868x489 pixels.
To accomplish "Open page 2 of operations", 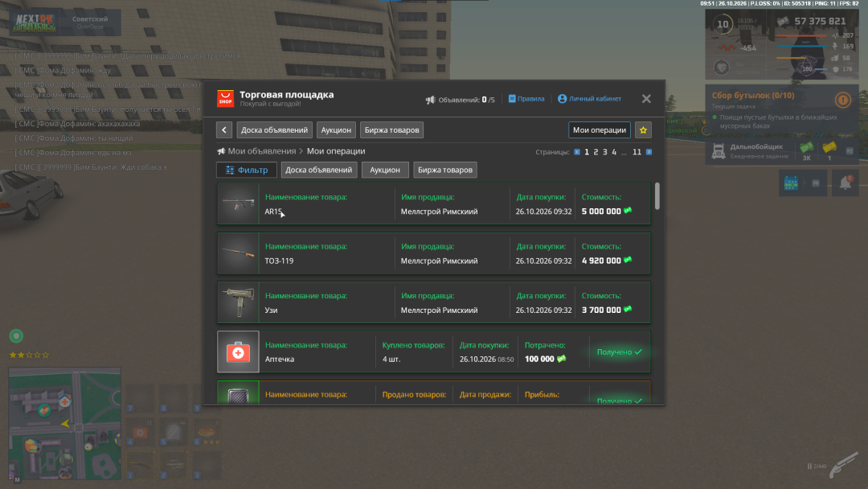I will point(596,152).
